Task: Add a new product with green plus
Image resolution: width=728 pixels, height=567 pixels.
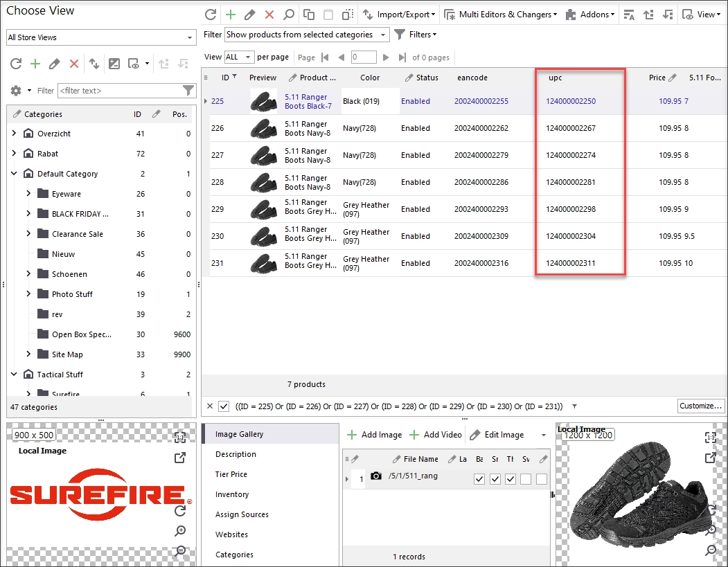Action: tap(230, 15)
